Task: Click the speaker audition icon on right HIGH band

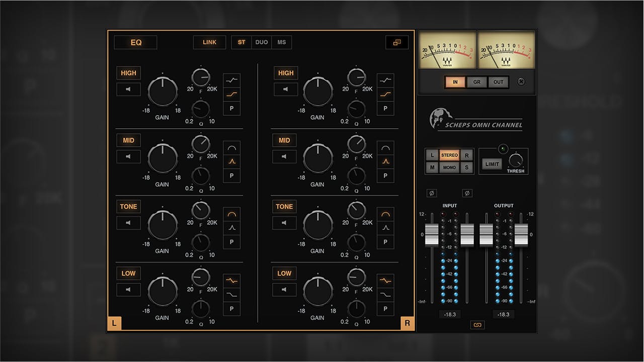Action: [286, 89]
